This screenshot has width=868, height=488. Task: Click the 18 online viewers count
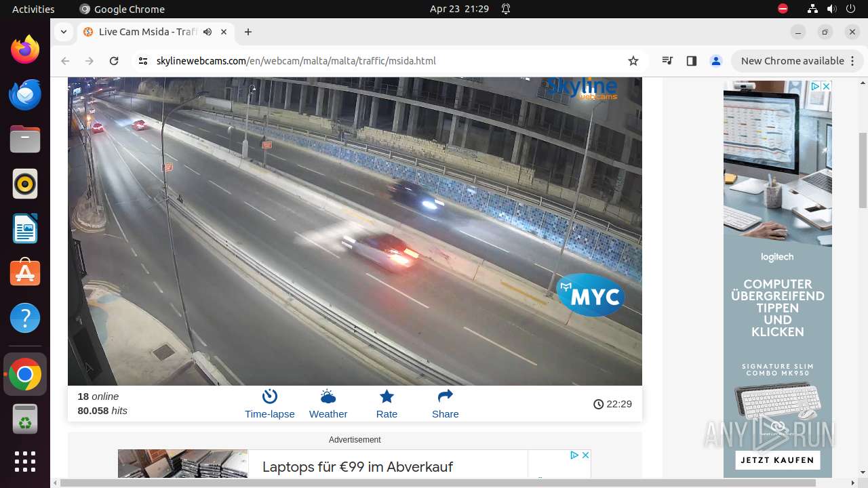pos(98,396)
